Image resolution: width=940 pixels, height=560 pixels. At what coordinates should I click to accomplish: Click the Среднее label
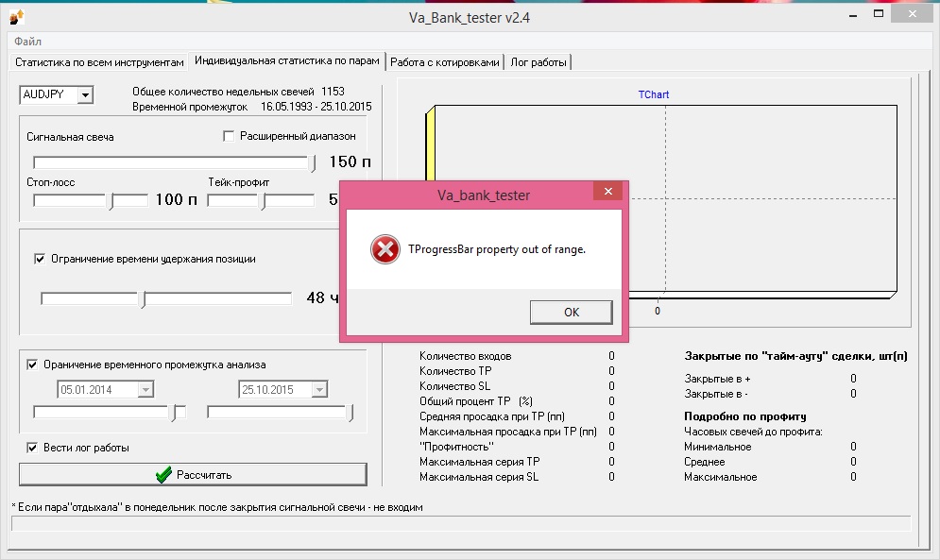(x=705, y=462)
